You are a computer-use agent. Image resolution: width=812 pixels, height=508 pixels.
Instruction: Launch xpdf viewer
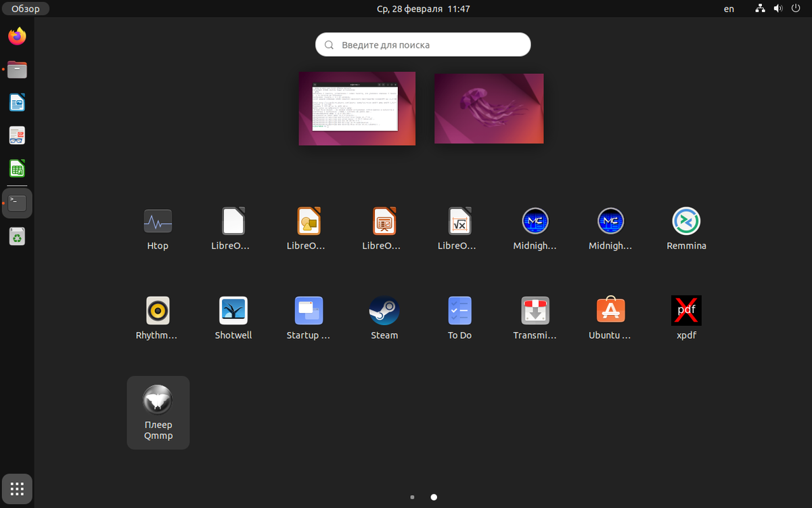click(x=686, y=319)
